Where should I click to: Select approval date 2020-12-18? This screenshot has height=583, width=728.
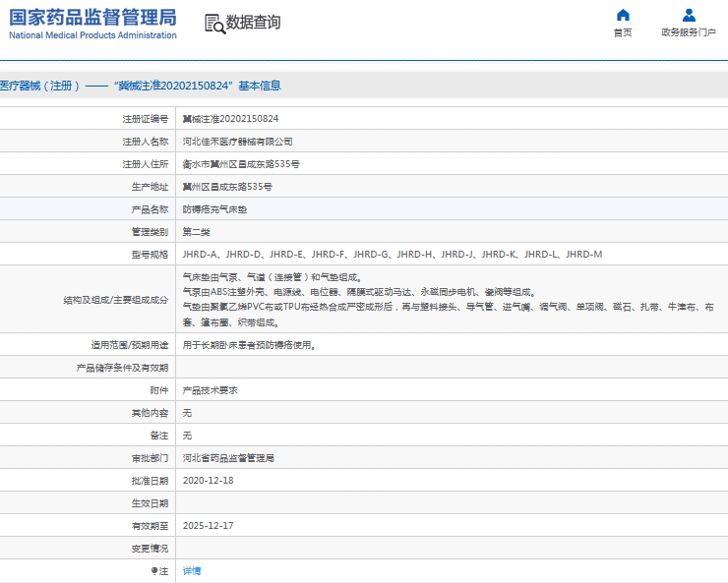(208, 481)
